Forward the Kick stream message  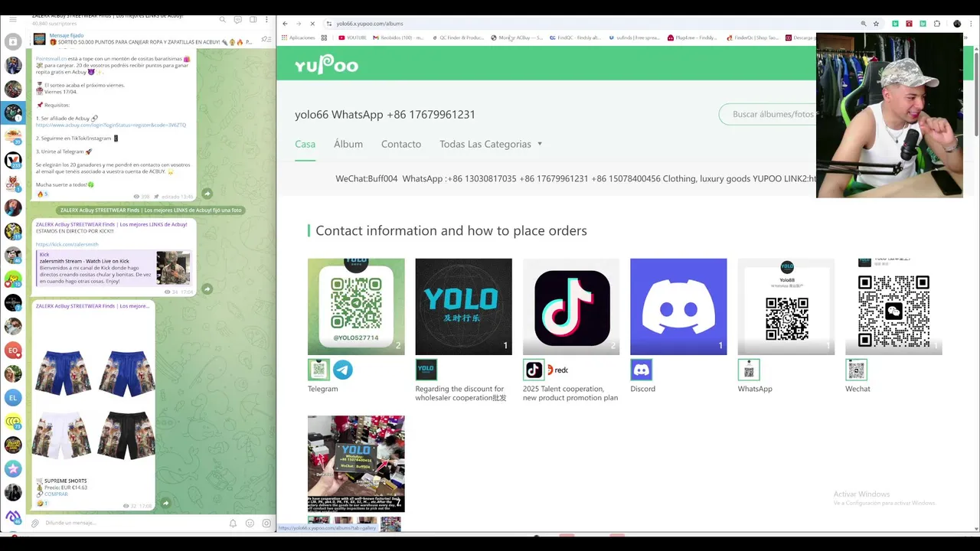click(x=207, y=289)
